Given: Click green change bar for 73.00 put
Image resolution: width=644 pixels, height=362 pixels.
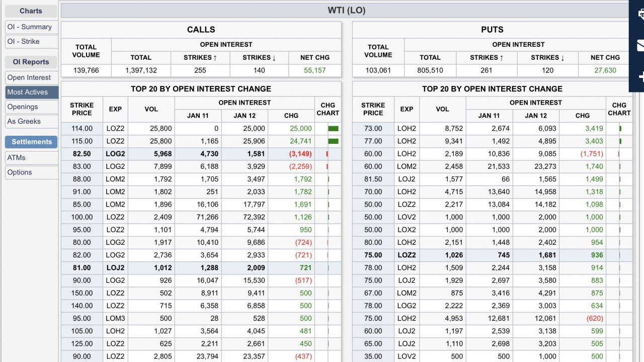Looking at the screenshot, I should click(620, 129).
